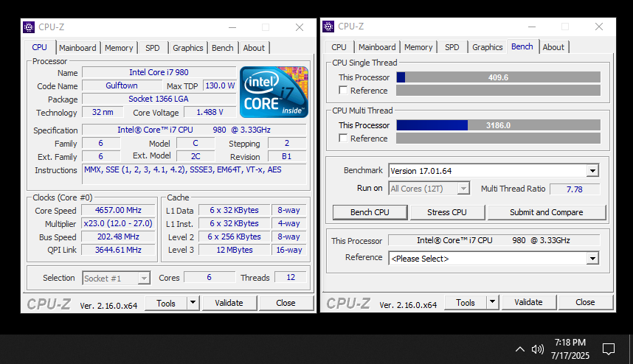Click Close button in right CPU-Z window
The width and height of the screenshot is (633, 364).
click(585, 302)
